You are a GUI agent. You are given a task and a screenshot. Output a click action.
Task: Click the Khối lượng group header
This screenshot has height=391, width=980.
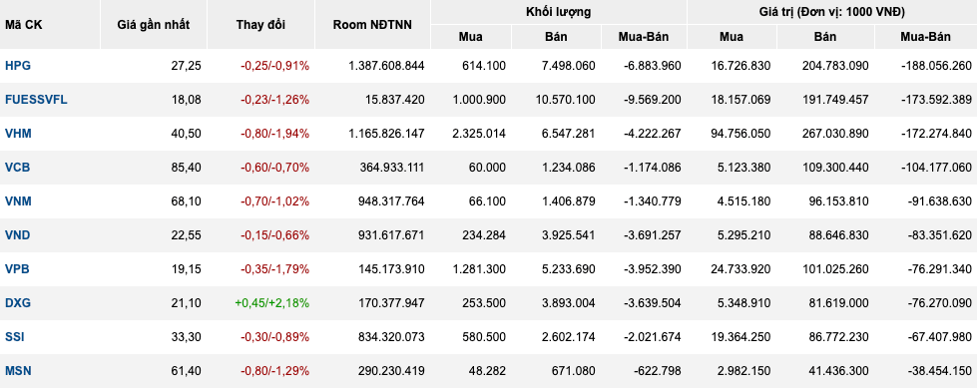(558, 12)
